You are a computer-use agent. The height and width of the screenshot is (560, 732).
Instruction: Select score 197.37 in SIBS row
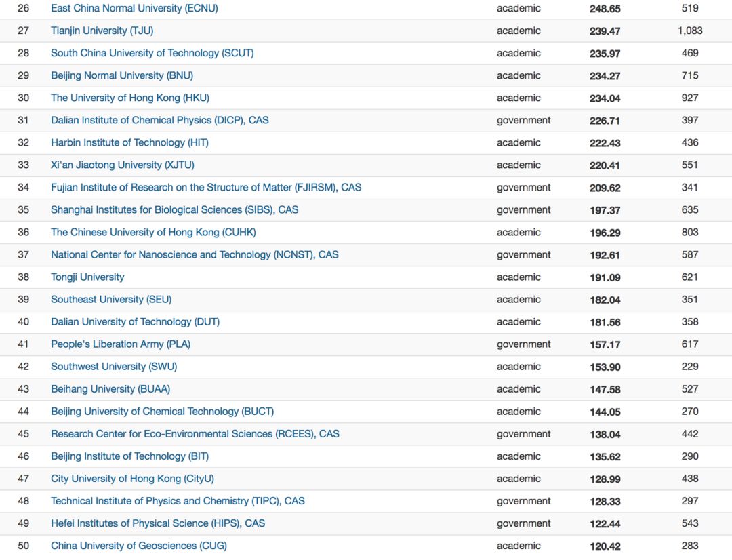click(605, 211)
